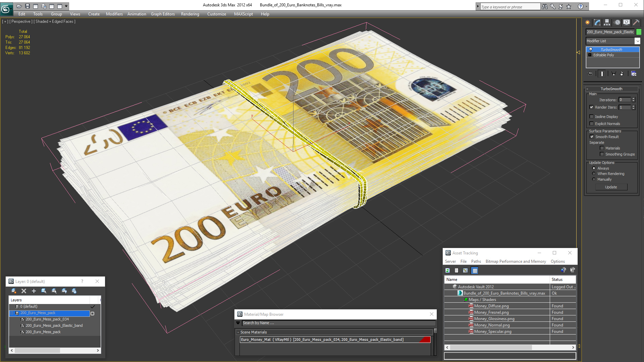Click Add Selected Objects plus icon in the Layer window
This screenshot has height=362, width=644.
[34, 291]
